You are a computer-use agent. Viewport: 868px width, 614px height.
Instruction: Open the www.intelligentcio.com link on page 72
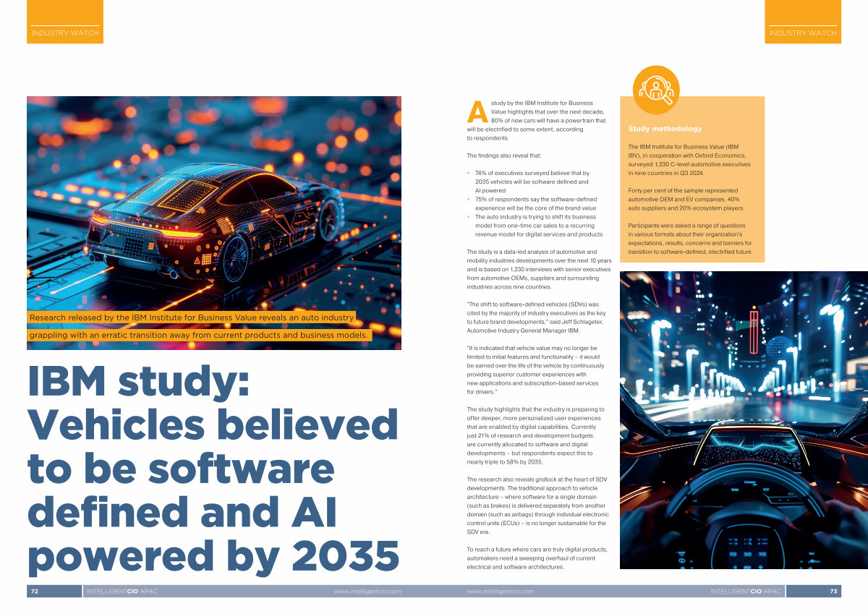point(367,592)
